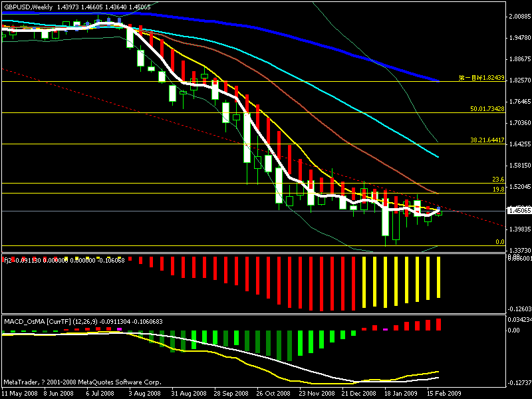532x399 pixels.
Task: Click the 1.33730 value on price axis
Action: click(520, 251)
